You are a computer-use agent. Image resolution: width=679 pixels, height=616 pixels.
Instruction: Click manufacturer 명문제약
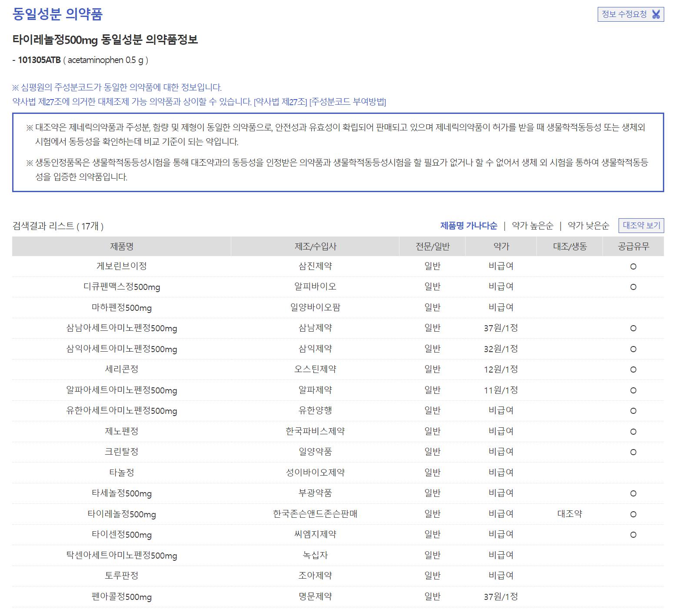315,596
